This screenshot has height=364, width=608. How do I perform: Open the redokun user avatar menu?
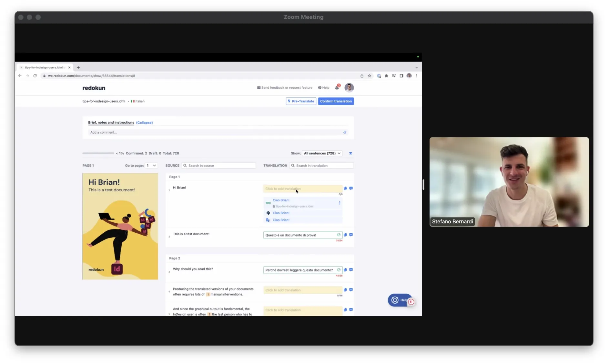[349, 87]
